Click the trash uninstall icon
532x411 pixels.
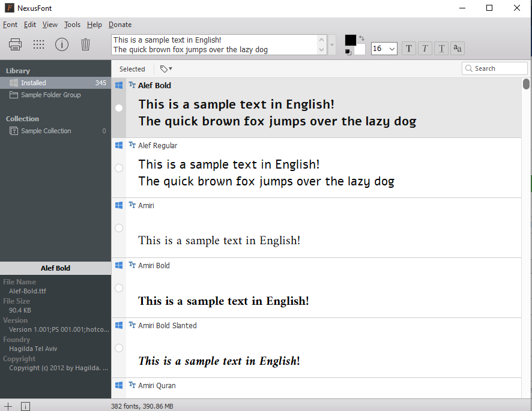(85, 44)
